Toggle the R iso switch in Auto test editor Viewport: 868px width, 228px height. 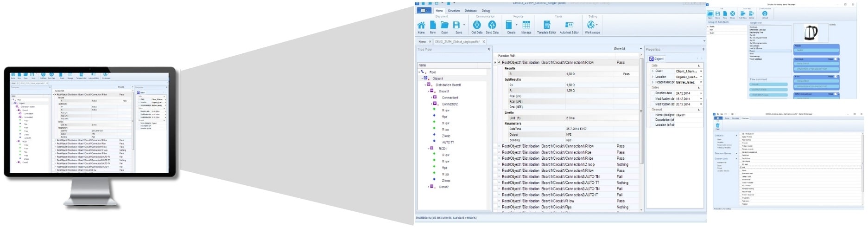point(836,77)
